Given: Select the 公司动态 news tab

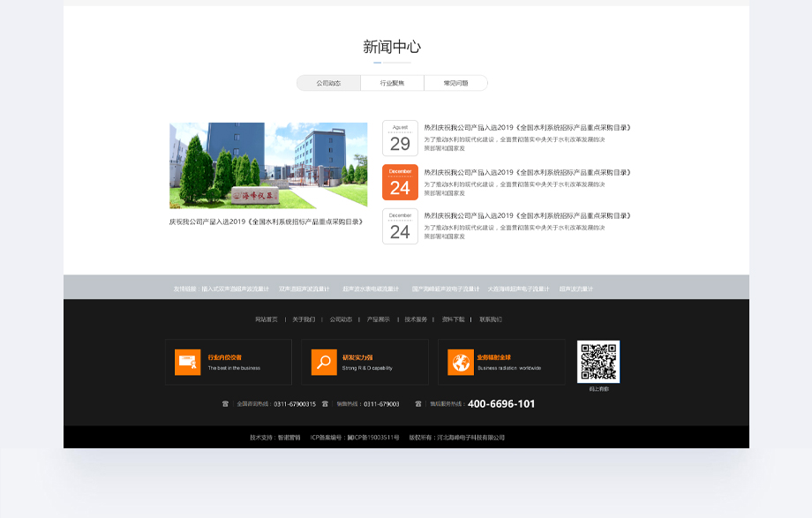Looking at the screenshot, I should (x=329, y=83).
